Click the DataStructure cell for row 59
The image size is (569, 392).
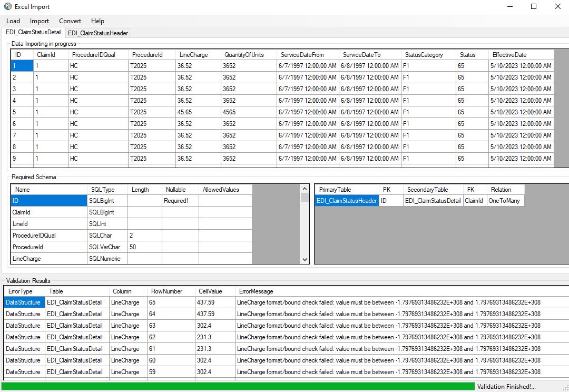pos(24,372)
